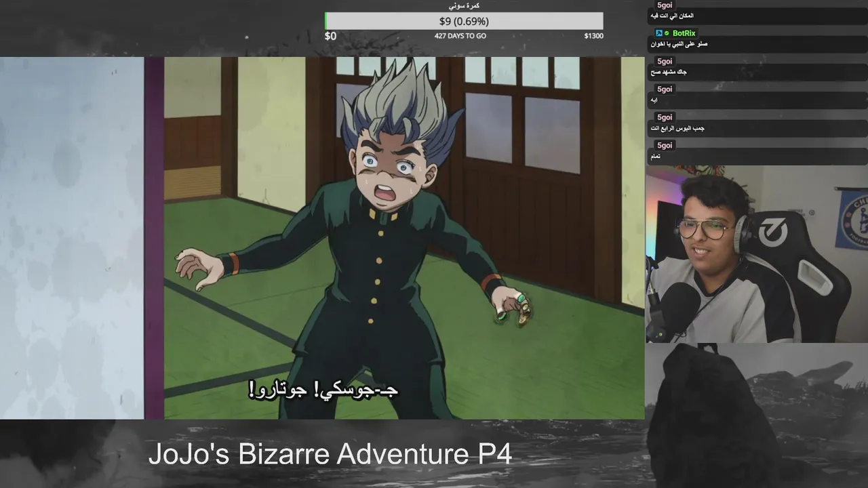The image size is (868, 488).
Task: Click the BotRix username in chat
Action: click(684, 33)
